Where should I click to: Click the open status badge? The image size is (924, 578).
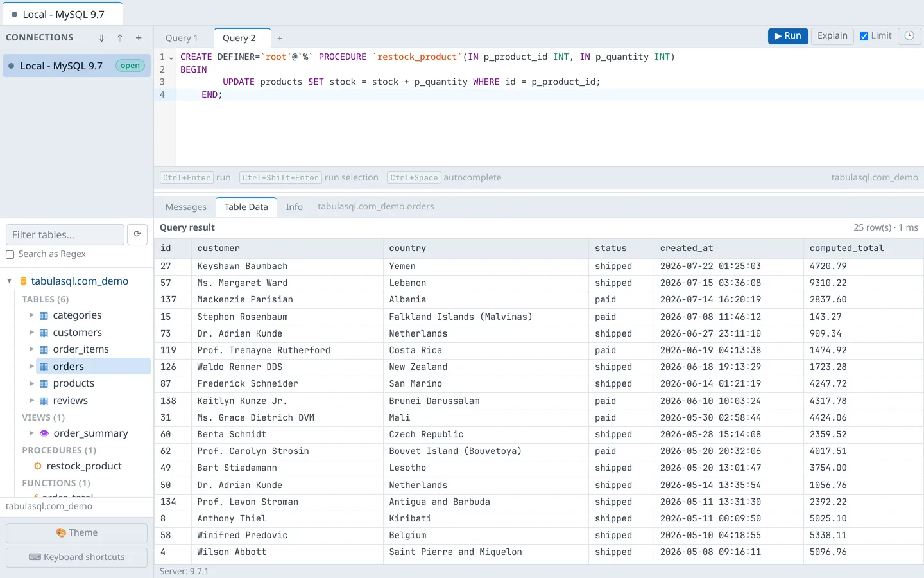coord(130,66)
